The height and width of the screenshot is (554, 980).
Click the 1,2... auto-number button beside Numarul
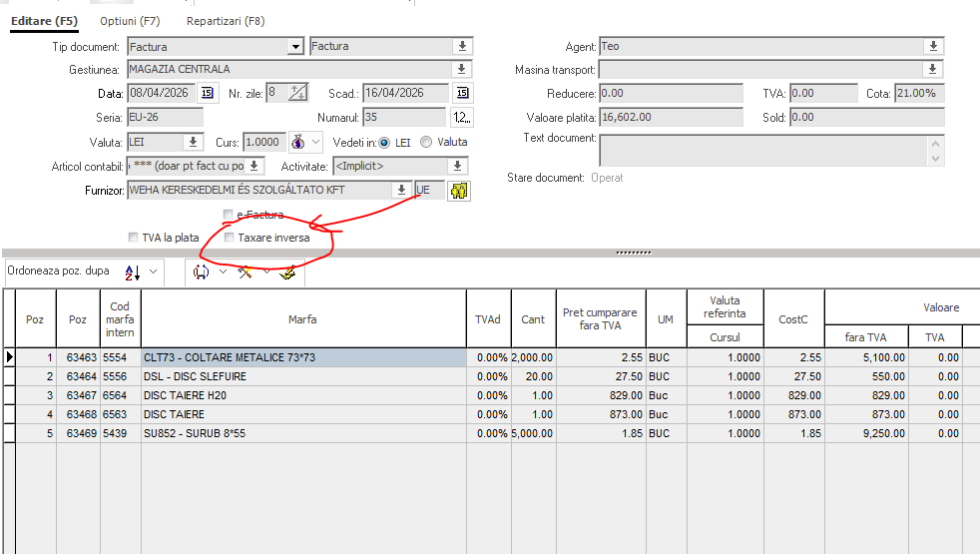[x=462, y=117]
